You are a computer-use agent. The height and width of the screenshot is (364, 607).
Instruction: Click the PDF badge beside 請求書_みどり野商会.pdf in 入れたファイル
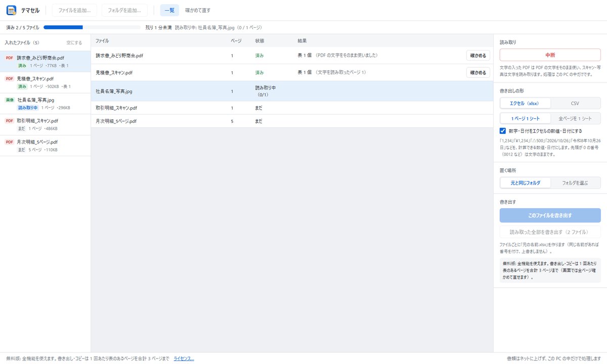(x=10, y=58)
